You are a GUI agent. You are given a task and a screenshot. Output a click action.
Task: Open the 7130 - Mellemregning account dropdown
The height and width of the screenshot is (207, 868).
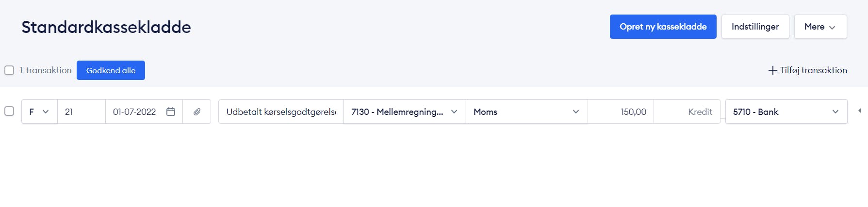coord(405,111)
